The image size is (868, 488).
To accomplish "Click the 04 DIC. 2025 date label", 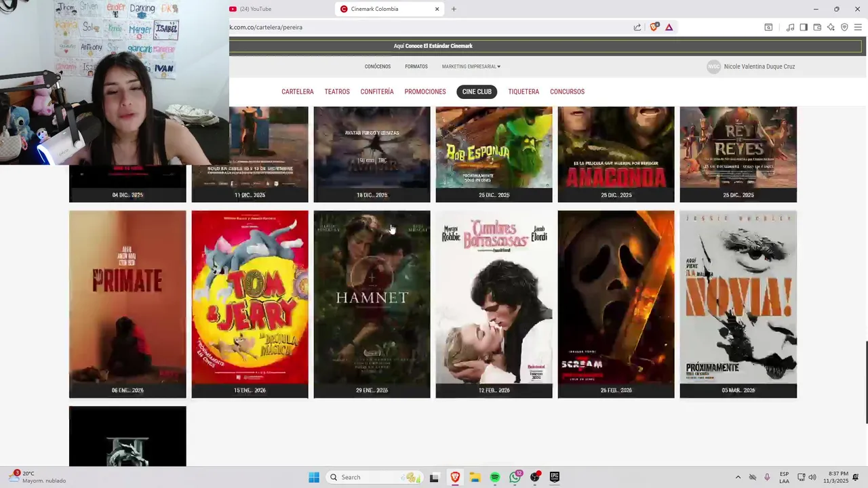I will (127, 195).
